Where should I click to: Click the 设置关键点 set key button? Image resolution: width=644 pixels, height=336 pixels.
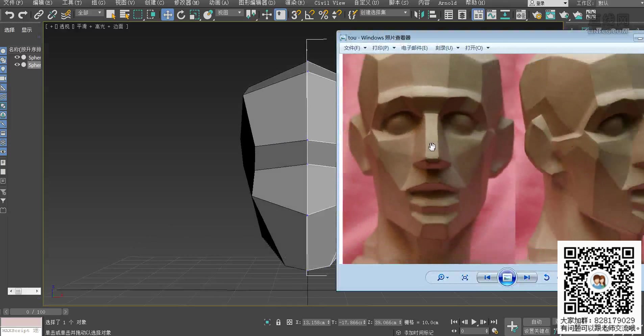(x=537, y=331)
